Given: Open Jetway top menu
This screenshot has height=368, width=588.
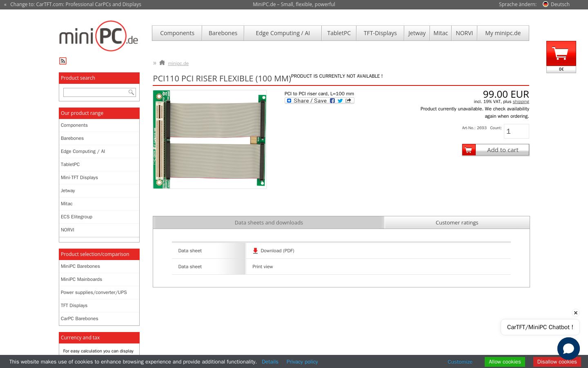Looking at the screenshot, I should pos(417,33).
